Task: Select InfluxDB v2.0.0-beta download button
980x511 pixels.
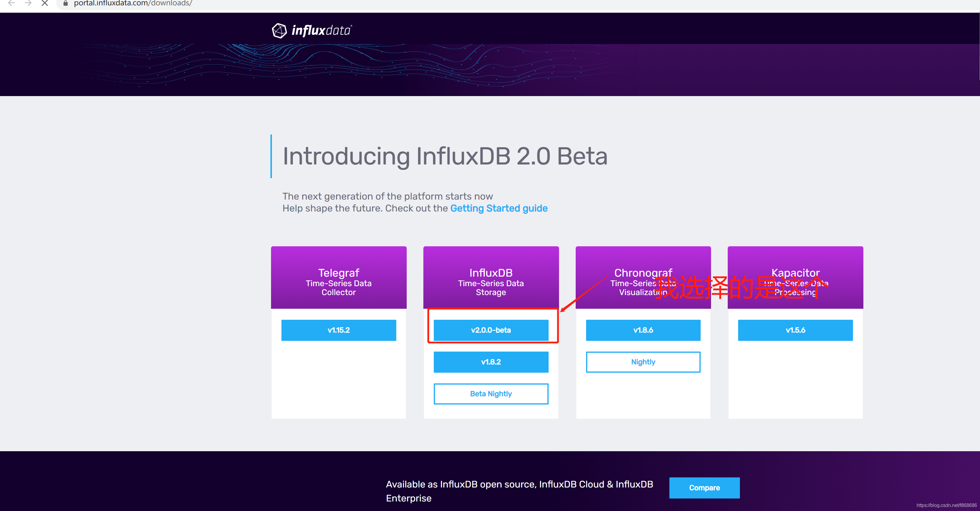Action: (x=491, y=330)
